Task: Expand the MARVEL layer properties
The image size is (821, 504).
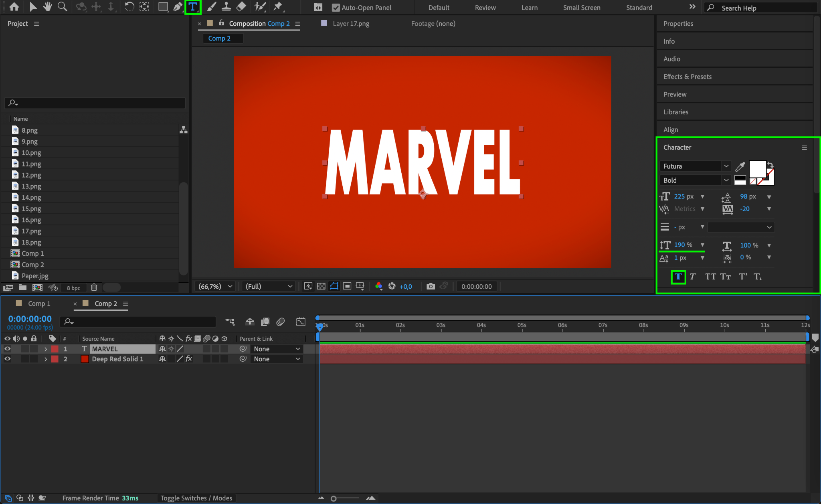Action: 46,349
